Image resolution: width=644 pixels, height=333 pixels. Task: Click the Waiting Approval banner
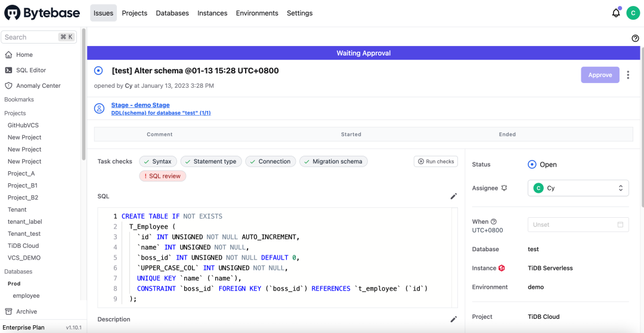point(364,53)
